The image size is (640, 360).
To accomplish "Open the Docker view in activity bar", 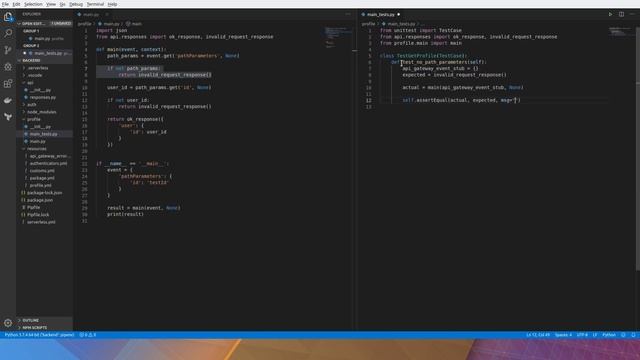I will [x=8, y=100].
